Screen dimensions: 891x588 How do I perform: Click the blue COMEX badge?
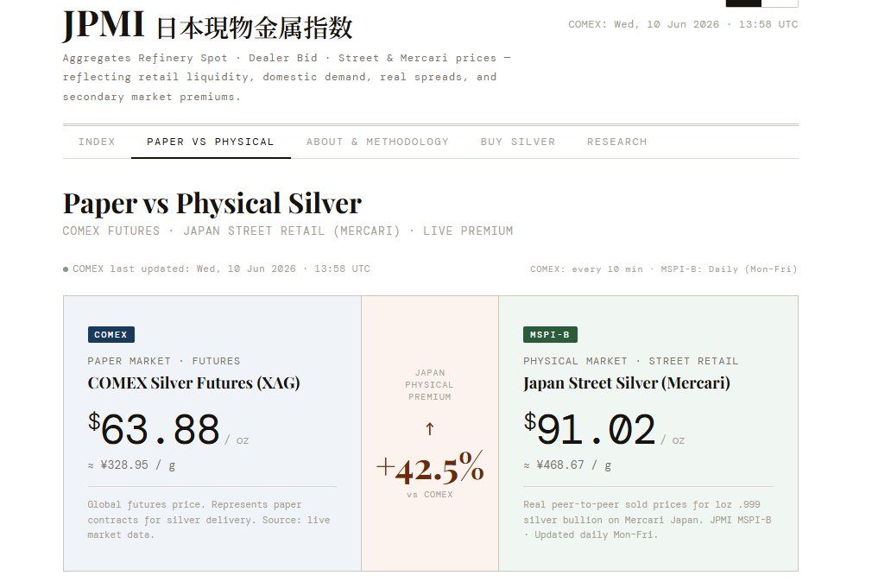pyautogui.click(x=111, y=335)
